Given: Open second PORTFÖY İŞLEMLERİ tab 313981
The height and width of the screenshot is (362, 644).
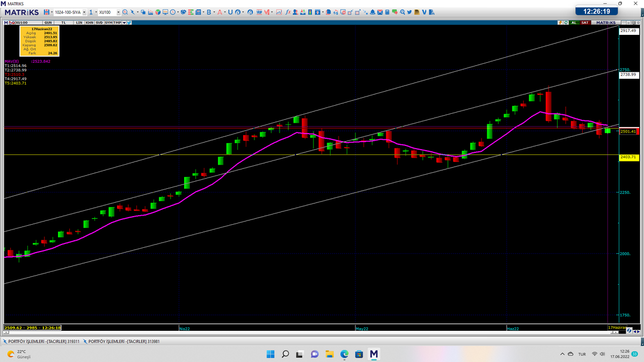Looking at the screenshot, I should [x=121, y=341].
